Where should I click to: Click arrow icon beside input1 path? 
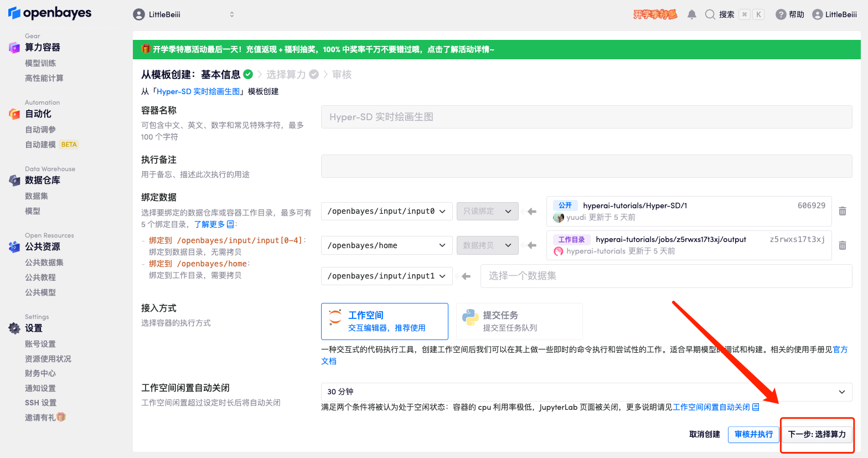pos(466,276)
